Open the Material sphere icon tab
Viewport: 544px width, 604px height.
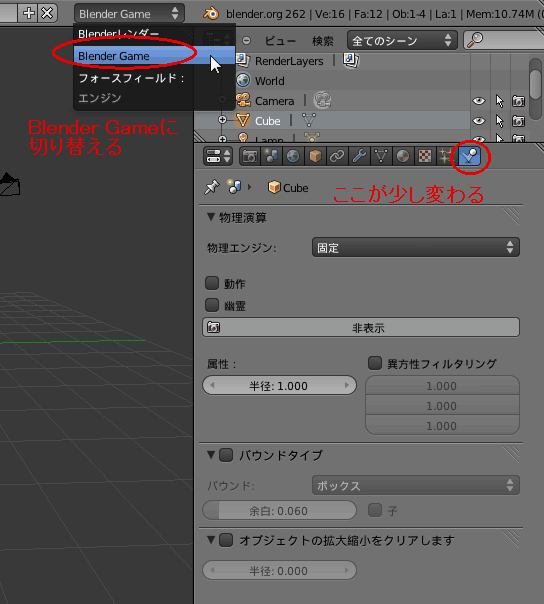click(x=403, y=156)
